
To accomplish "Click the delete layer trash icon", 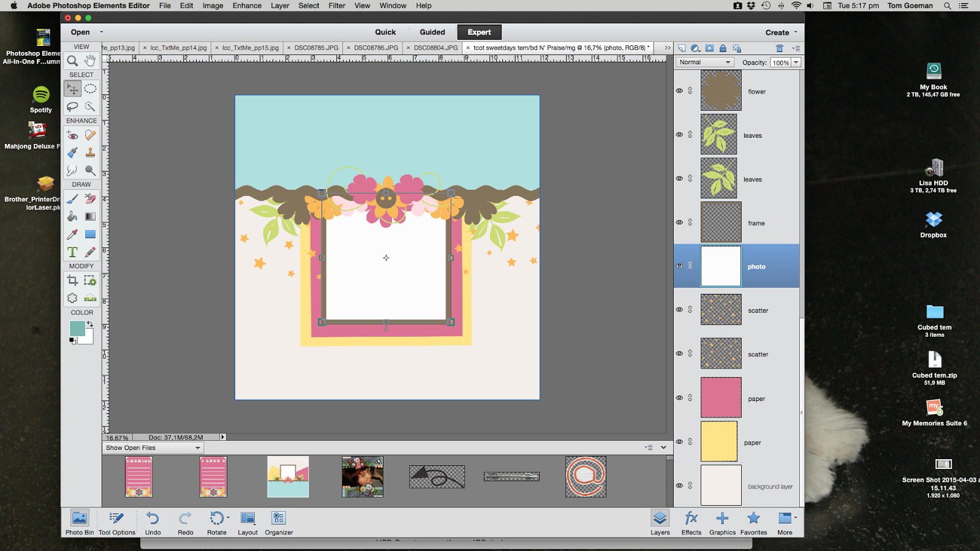I will point(779,48).
